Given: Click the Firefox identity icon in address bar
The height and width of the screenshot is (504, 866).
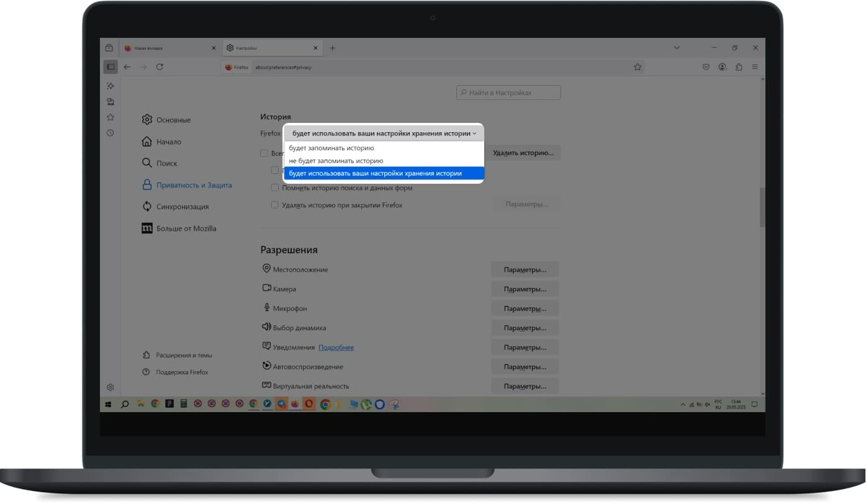Looking at the screenshot, I should pos(236,67).
